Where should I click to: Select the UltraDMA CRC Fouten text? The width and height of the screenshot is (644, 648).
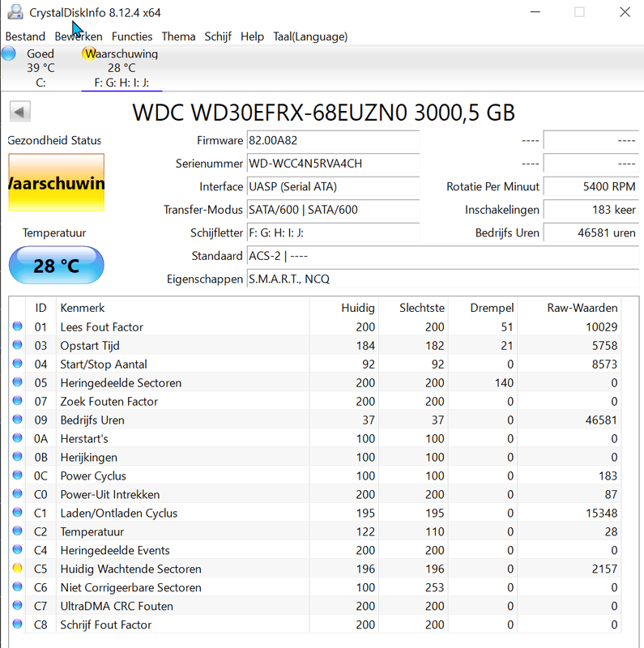(x=117, y=606)
